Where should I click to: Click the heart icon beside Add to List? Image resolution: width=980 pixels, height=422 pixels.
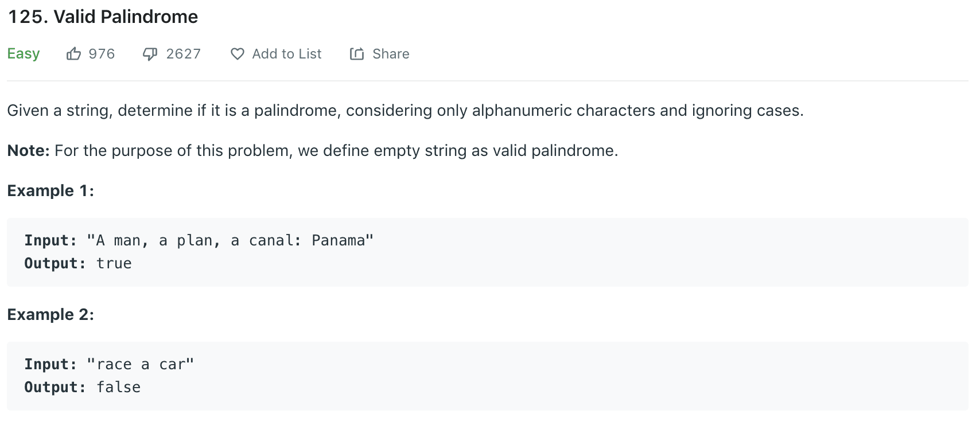click(x=237, y=54)
